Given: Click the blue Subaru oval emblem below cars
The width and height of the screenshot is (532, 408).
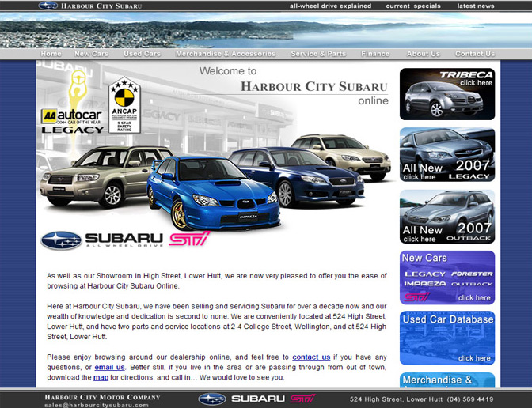Looking at the screenshot, I should click(x=61, y=240).
